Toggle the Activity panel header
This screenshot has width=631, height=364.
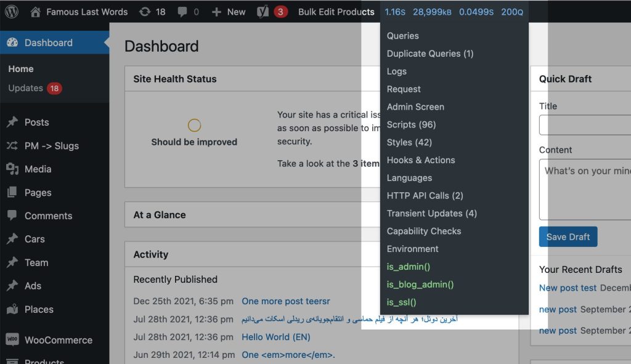click(151, 254)
